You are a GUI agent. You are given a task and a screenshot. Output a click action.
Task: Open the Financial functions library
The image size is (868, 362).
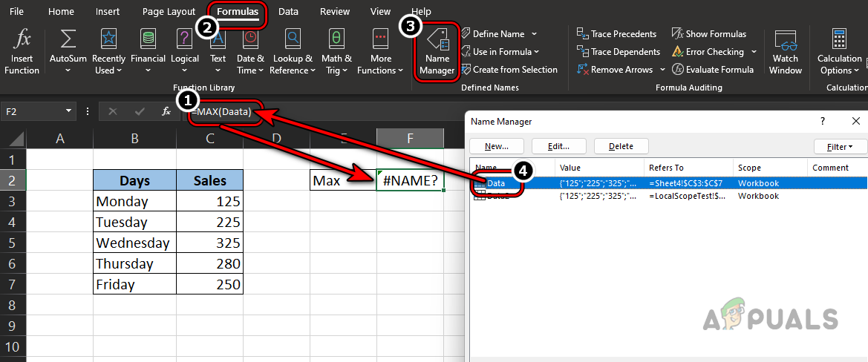[148, 51]
